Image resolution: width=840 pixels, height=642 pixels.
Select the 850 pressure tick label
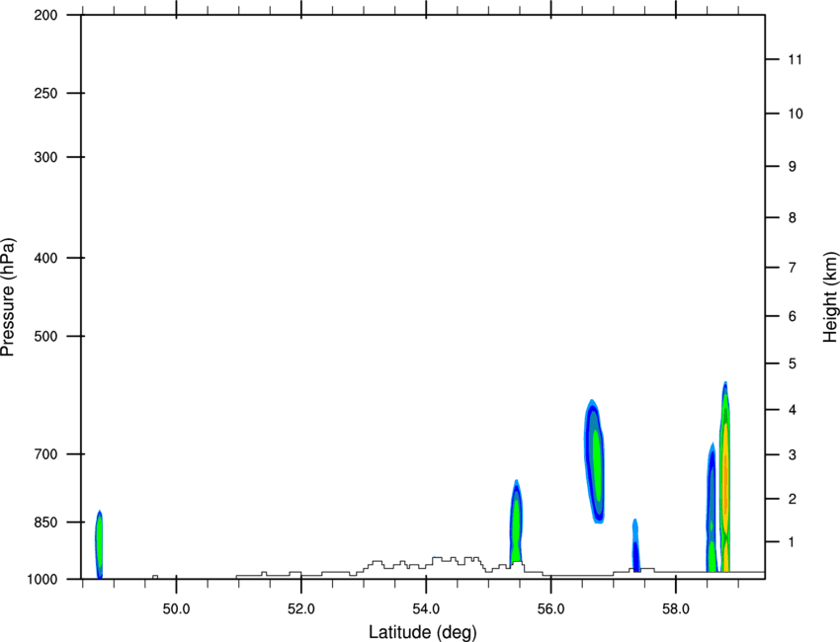point(45,522)
